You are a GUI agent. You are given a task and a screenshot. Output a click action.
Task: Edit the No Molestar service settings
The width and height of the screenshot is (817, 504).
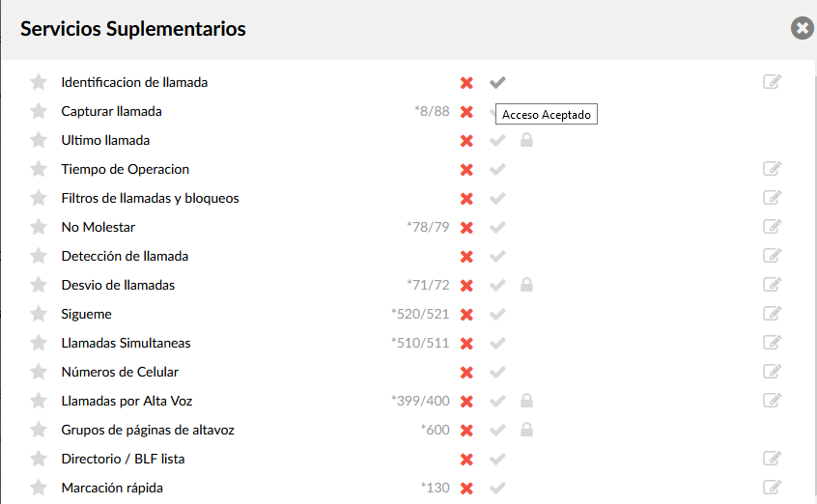pos(772,227)
